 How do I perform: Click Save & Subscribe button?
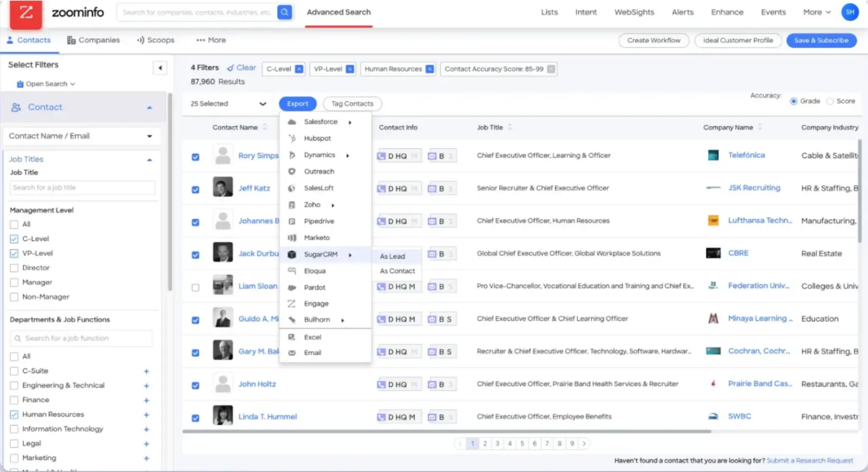click(x=821, y=40)
